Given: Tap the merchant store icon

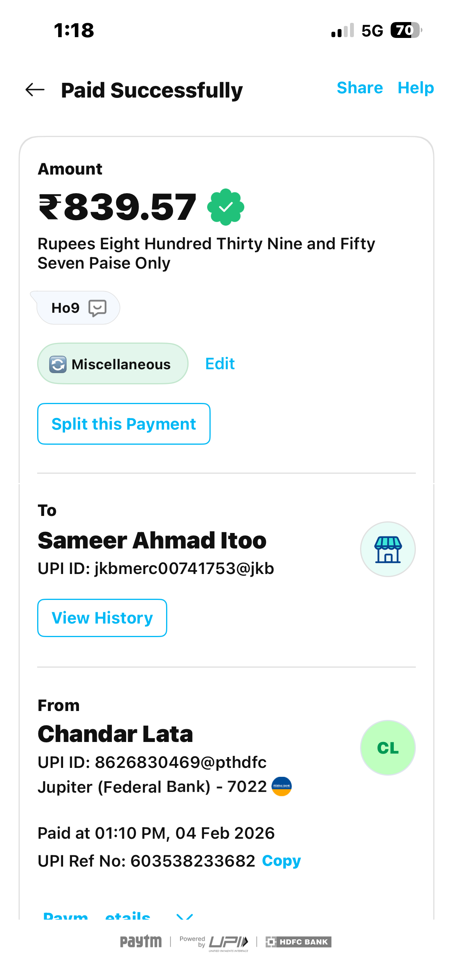Looking at the screenshot, I should (388, 549).
